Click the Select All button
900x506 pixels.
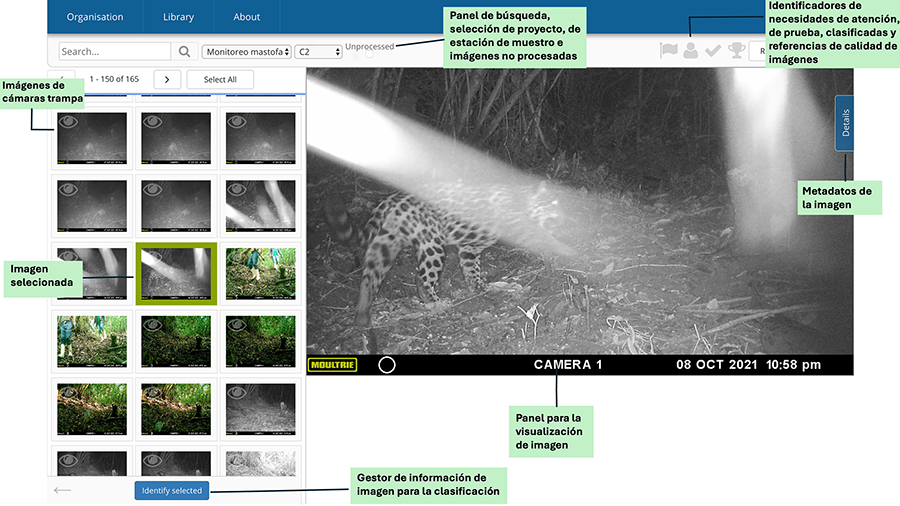click(x=220, y=79)
